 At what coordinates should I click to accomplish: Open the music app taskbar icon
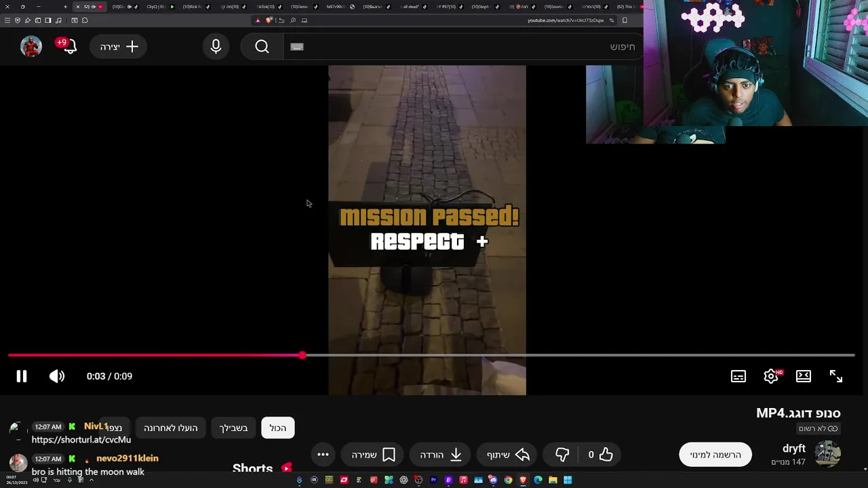coord(464,480)
